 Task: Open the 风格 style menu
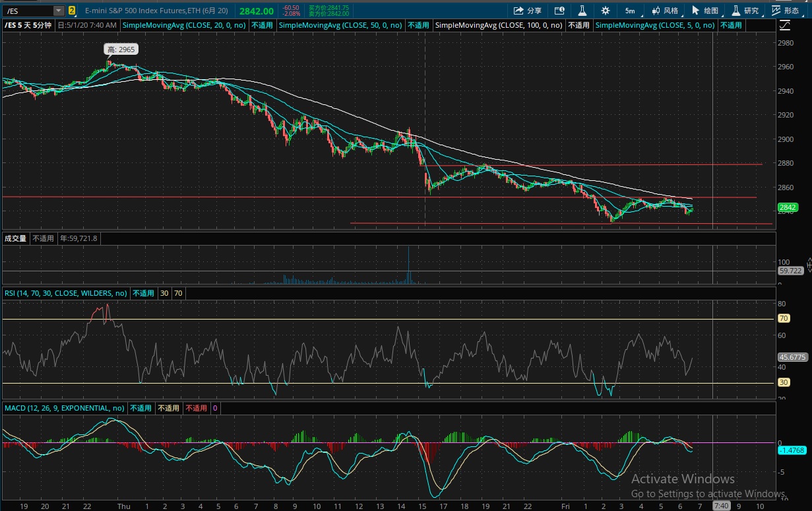665,11
